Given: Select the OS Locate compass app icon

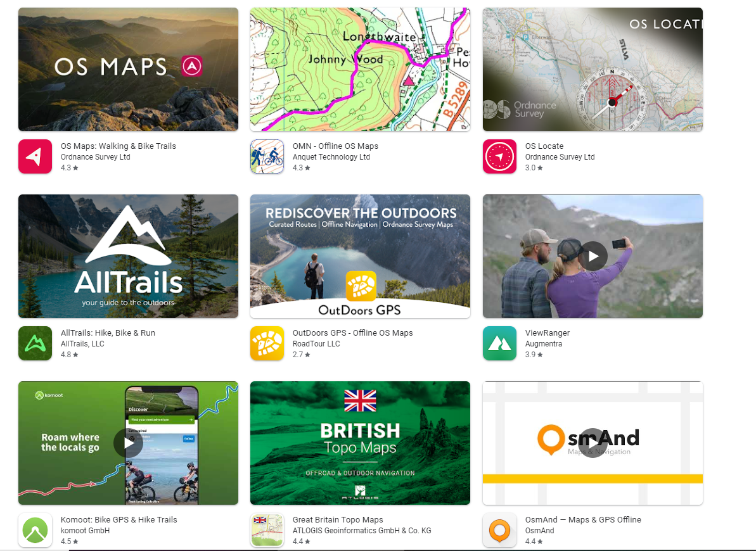Looking at the screenshot, I should pyautogui.click(x=499, y=156).
